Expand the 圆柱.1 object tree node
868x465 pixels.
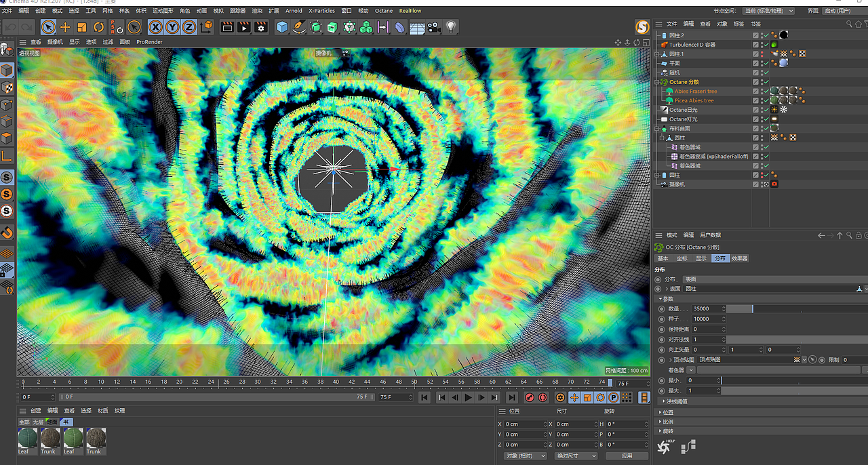pyautogui.click(x=656, y=54)
